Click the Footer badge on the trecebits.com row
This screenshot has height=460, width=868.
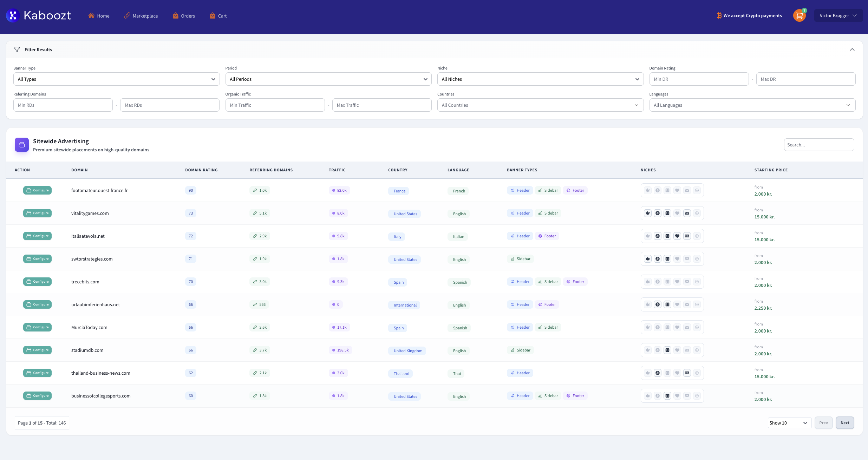pyautogui.click(x=575, y=281)
